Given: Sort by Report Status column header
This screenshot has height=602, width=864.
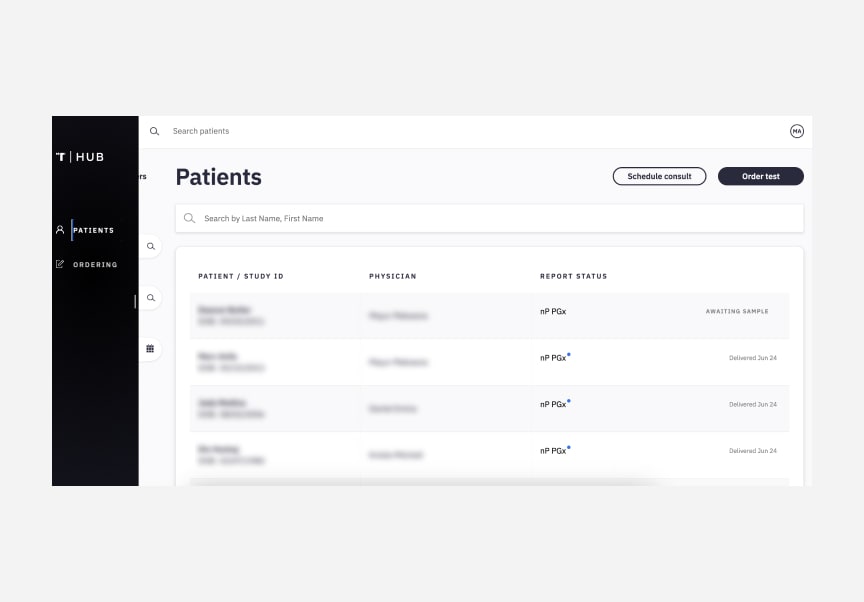Looking at the screenshot, I should click(x=573, y=276).
